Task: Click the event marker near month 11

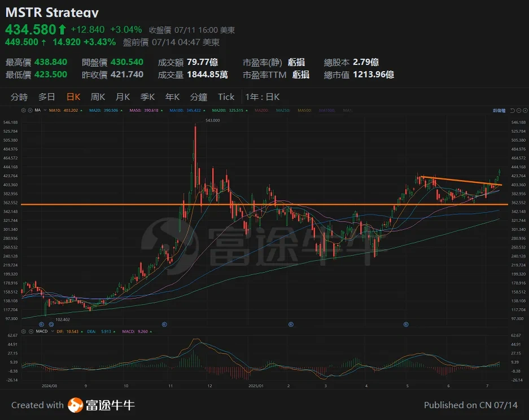Action: [165, 324]
